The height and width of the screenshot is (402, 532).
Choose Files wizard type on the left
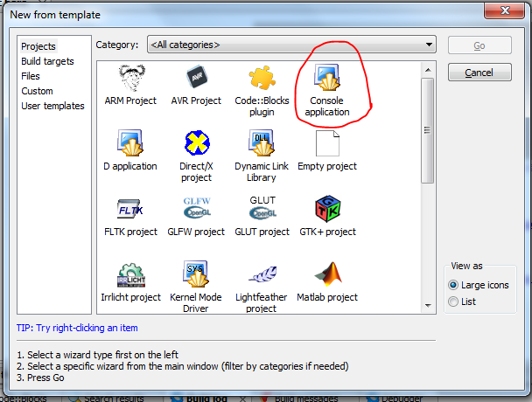click(x=31, y=76)
